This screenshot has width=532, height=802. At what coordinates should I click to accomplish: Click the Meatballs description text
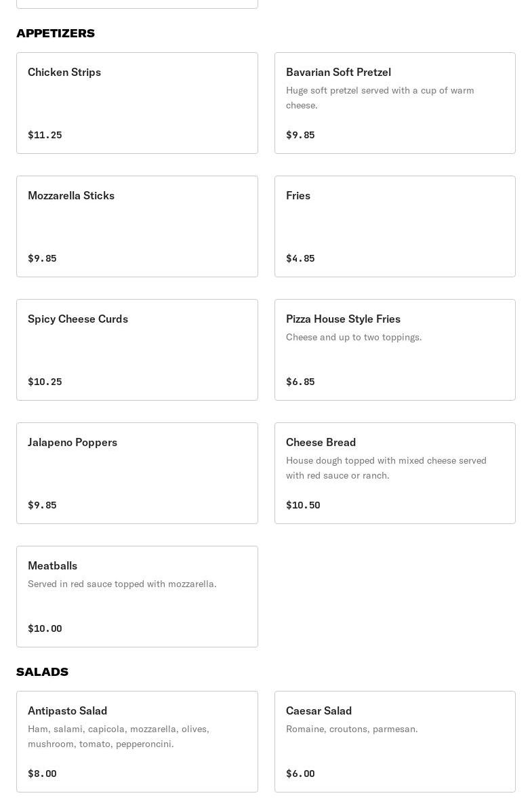pos(122,584)
